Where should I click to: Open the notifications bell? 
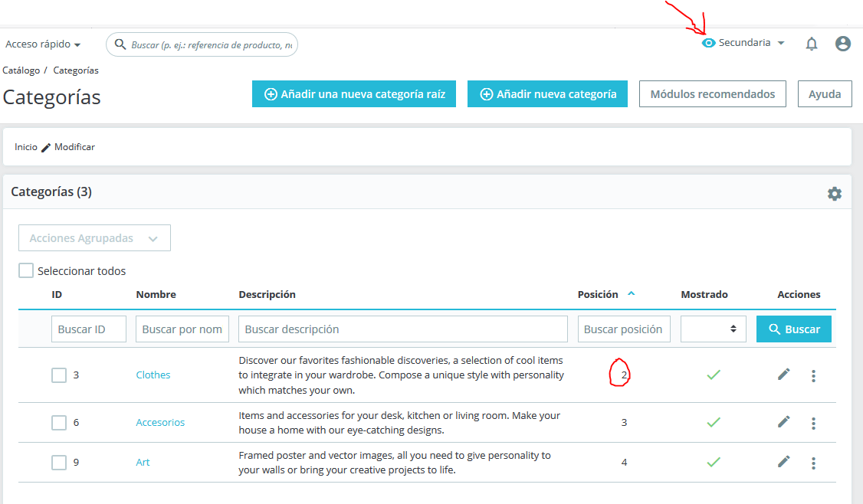point(811,44)
